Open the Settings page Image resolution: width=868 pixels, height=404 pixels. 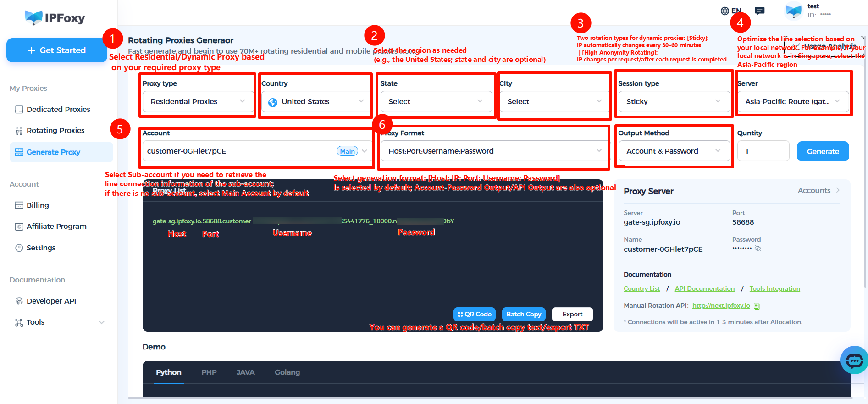point(41,248)
